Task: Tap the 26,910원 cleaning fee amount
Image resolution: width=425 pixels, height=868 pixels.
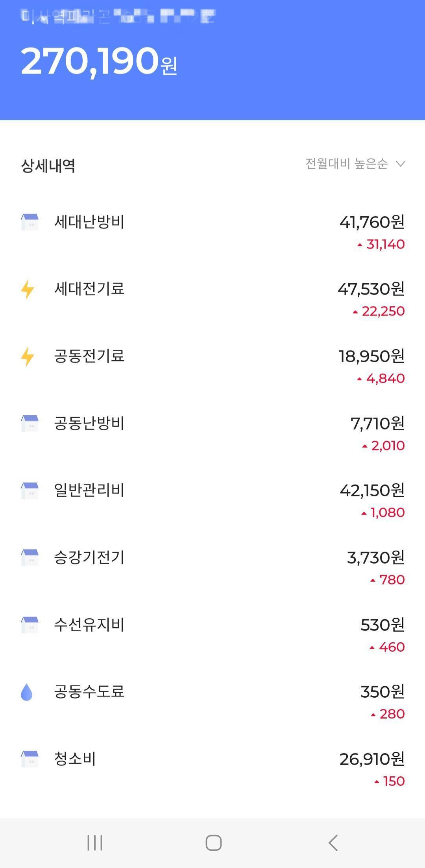Action: [x=372, y=759]
